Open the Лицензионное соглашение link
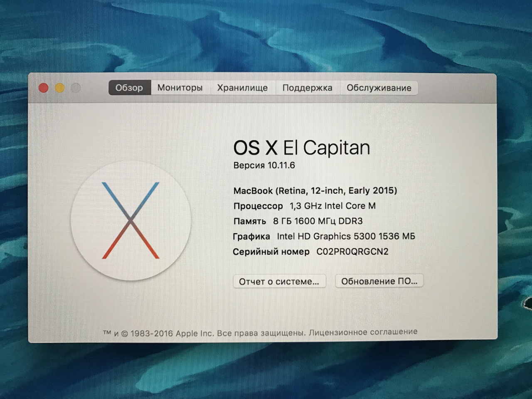This screenshot has height=399, width=532. pyautogui.click(x=363, y=332)
